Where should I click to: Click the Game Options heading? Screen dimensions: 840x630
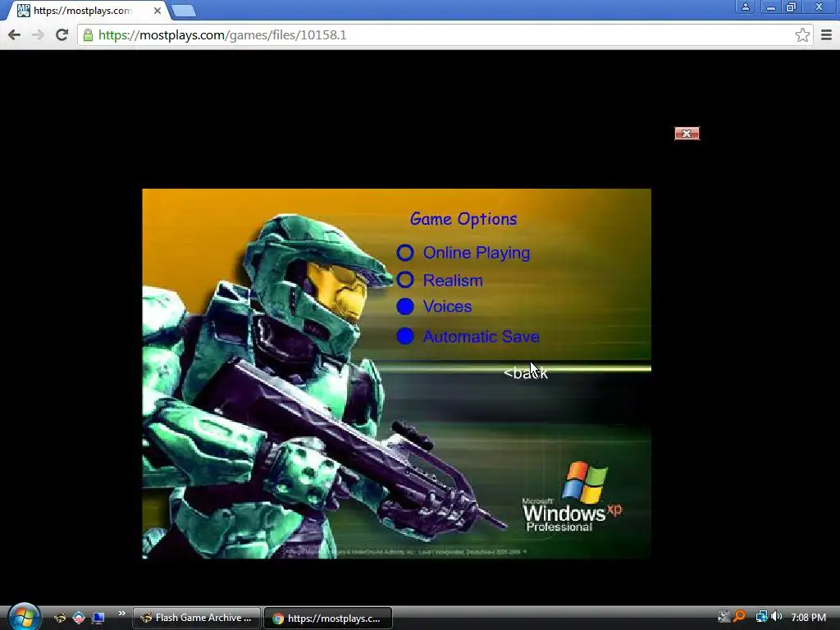[463, 219]
